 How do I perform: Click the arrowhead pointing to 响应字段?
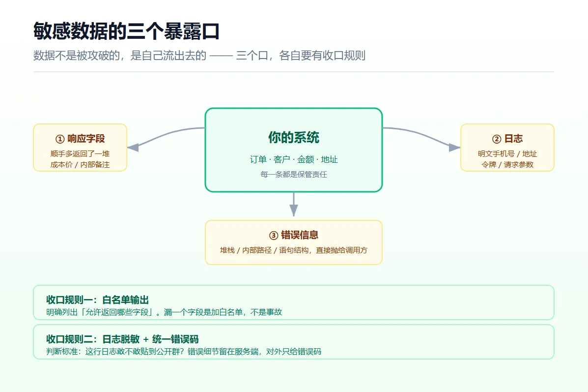click(133, 147)
